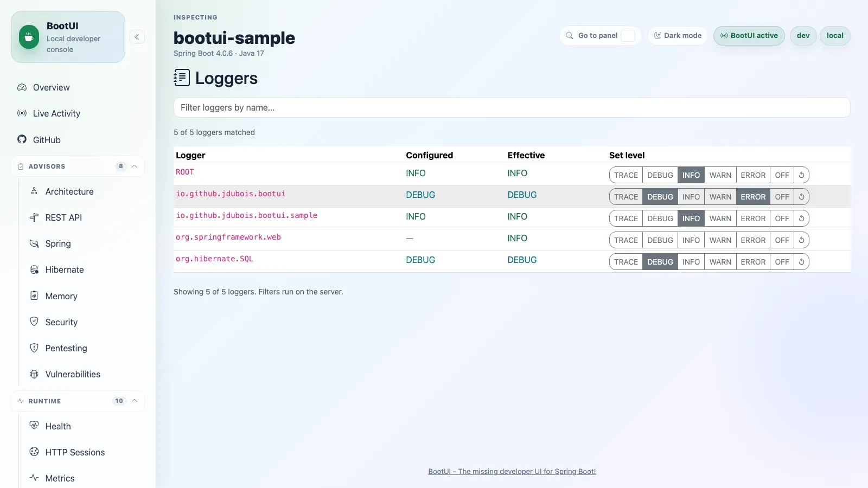The width and height of the screenshot is (868, 488).
Task: Click the ROOT logger name
Action: pyautogui.click(x=185, y=172)
